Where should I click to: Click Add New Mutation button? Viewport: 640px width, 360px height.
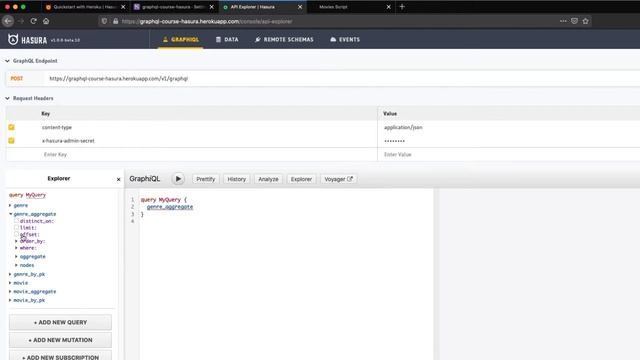pyautogui.click(x=60, y=340)
